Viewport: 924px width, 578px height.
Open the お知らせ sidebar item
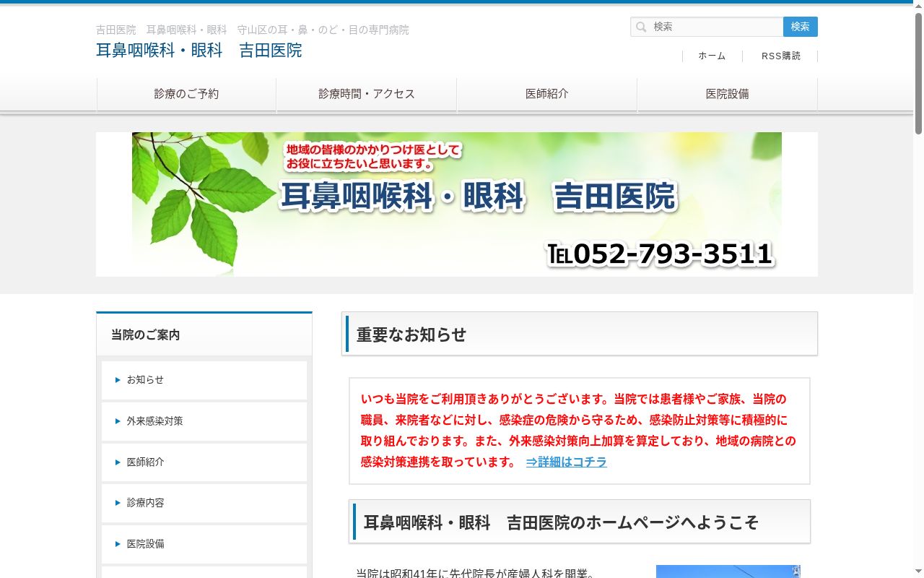coord(204,380)
